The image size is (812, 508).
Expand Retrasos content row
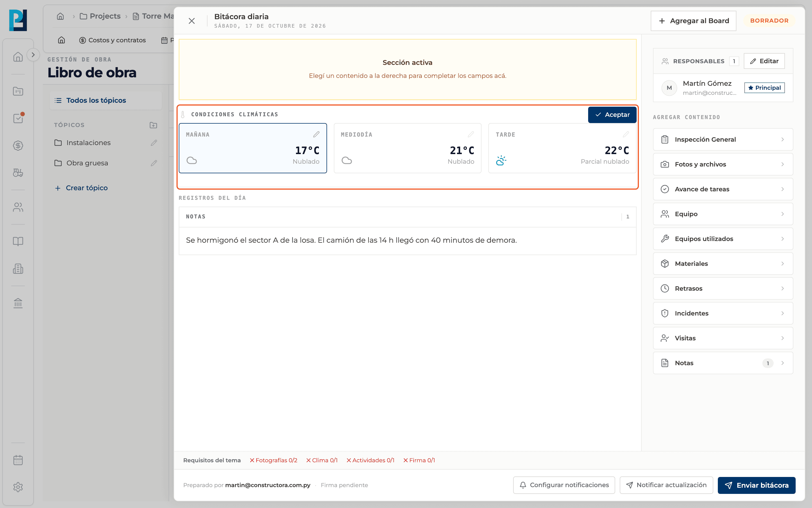click(x=723, y=289)
